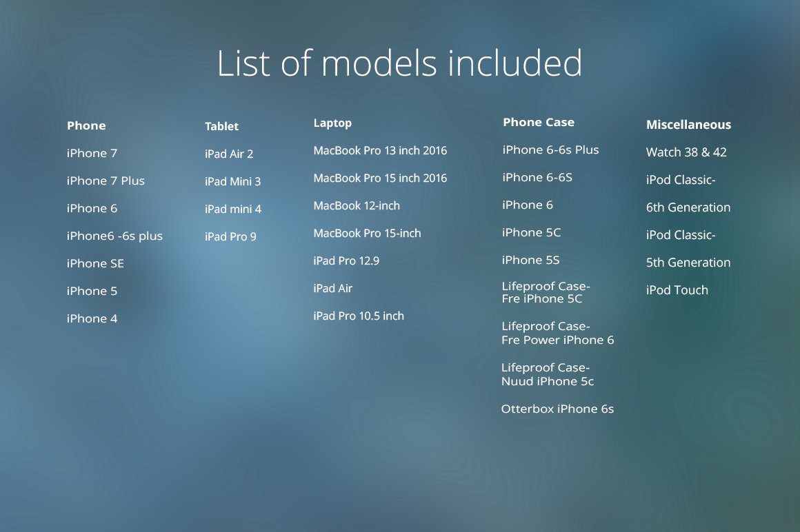This screenshot has height=532, width=800.
Task: Select 'iPhone 5' in the Phone list
Action: point(92,291)
